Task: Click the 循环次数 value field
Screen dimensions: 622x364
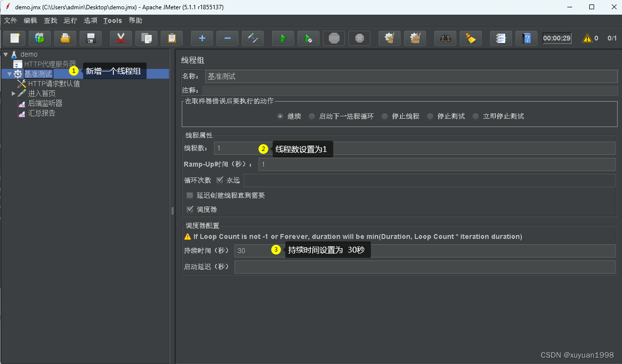Action: pyautogui.click(x=429, y=180)
